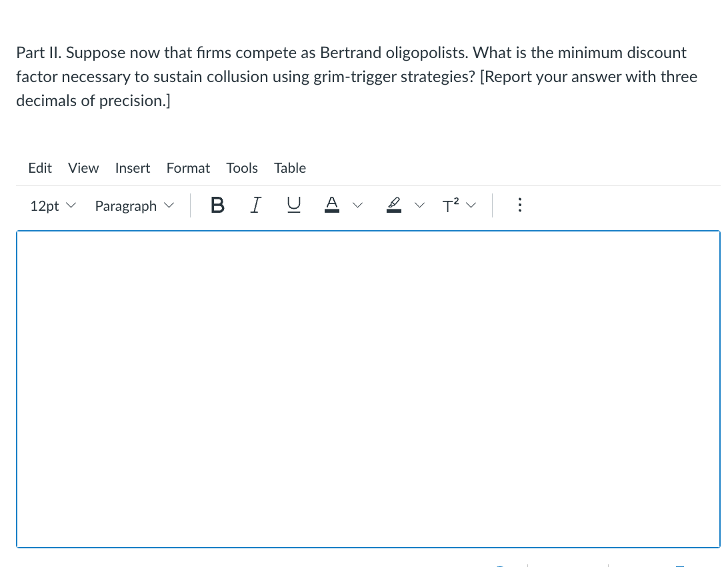Toggle italic formatting
The width and height of the screenshot is (728, 567).
(255, 205)
